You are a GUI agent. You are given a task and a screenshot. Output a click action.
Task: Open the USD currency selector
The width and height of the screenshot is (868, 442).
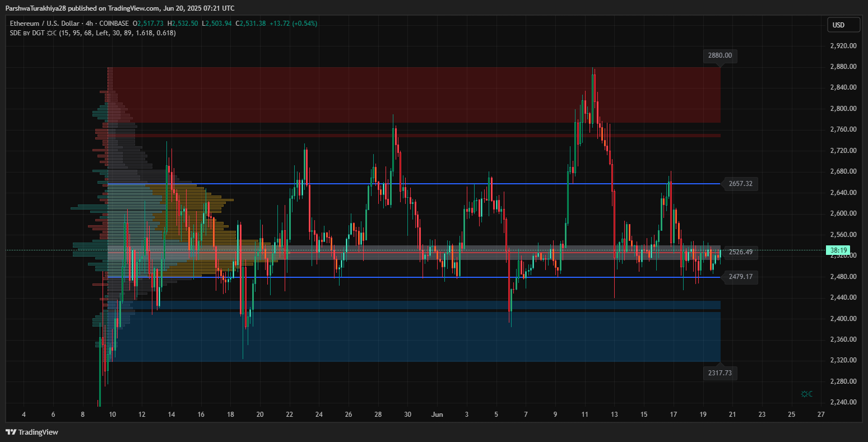843,25
